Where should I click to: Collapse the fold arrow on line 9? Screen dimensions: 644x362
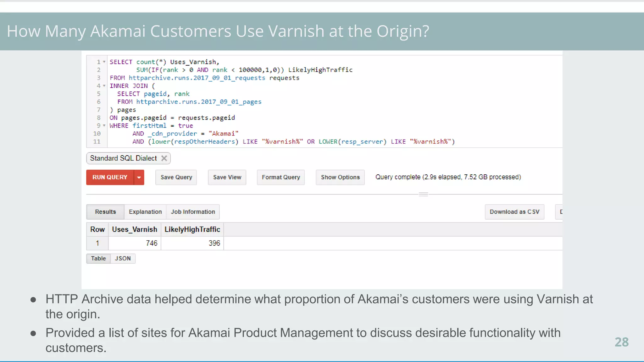(104, 126)
